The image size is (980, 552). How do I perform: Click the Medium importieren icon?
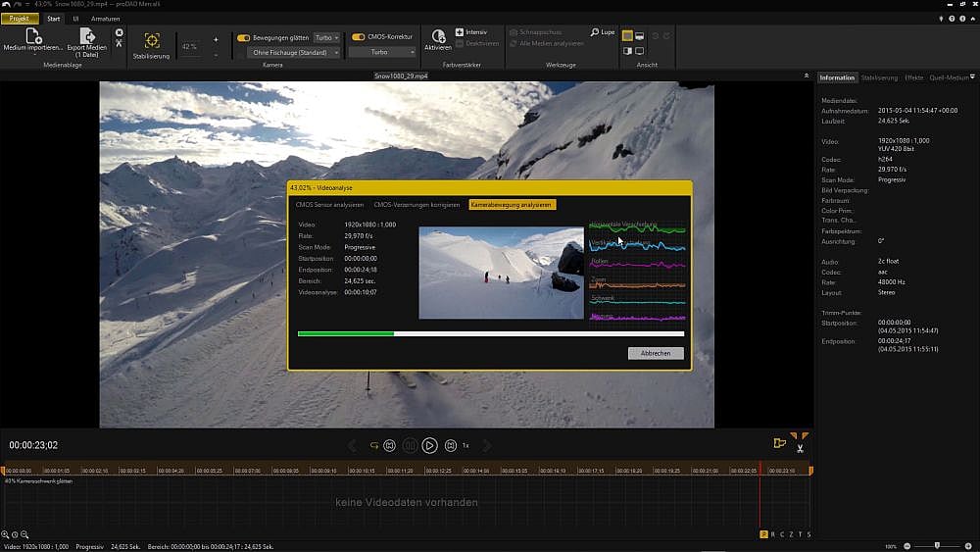(32, 36)
